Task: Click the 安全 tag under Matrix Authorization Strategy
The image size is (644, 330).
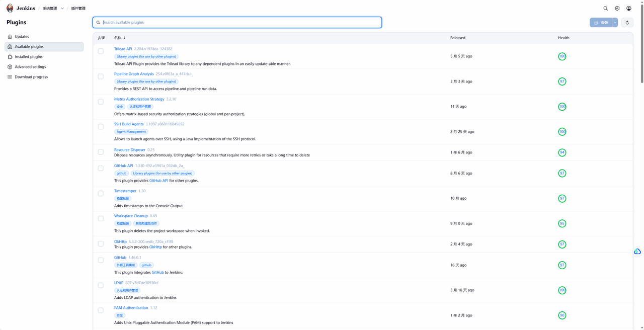Action: (120, 107)
